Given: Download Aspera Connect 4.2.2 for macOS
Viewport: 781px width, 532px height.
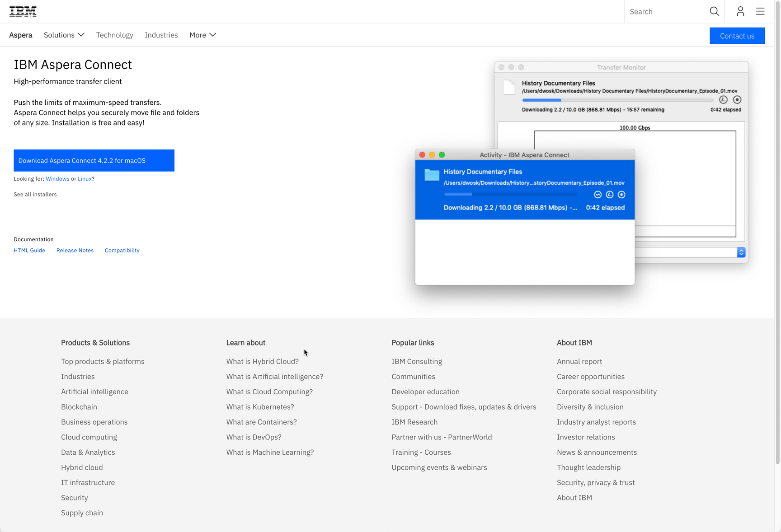Looking at the screenshot, I should click(x=94, y=160).
